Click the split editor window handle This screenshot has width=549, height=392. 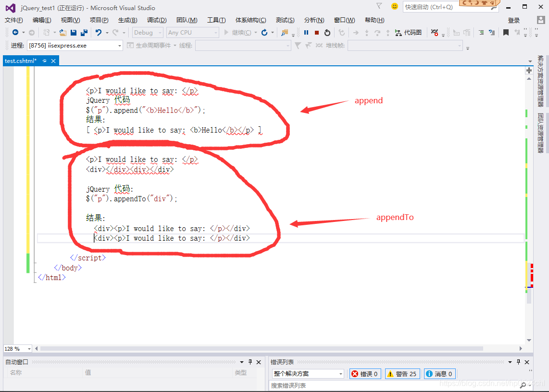(529, 70)
